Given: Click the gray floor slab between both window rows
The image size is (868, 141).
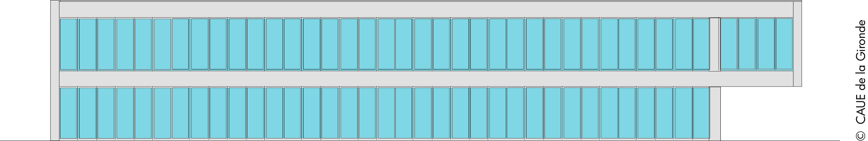Looking at the screenshot, I should (x=426, y=79).
